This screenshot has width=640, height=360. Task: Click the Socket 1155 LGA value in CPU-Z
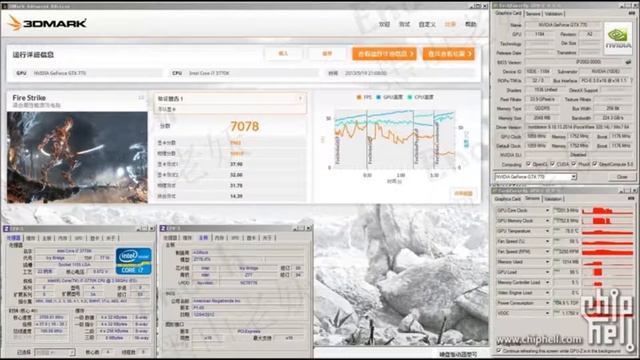(x=74, y=264)
